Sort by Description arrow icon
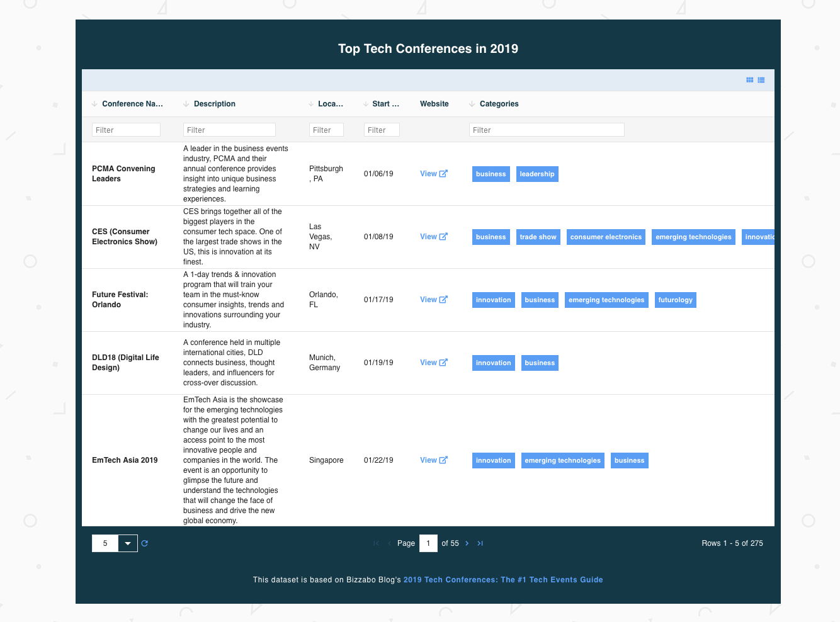This screenshot has width=840, height=622. [186, 104]
